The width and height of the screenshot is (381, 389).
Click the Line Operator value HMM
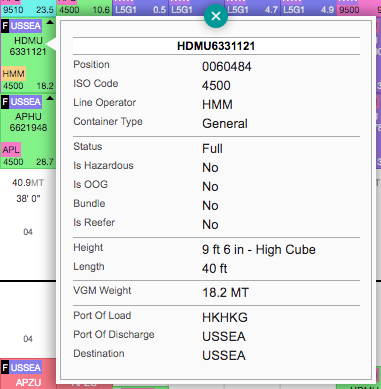pyautogui.click(x=217, y=105)
